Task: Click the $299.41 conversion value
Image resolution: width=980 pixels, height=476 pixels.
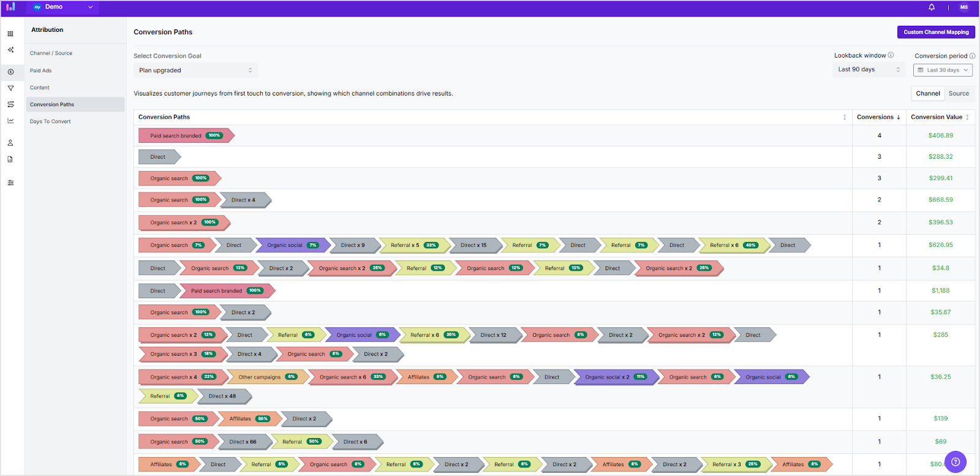Action: point(941,178)
